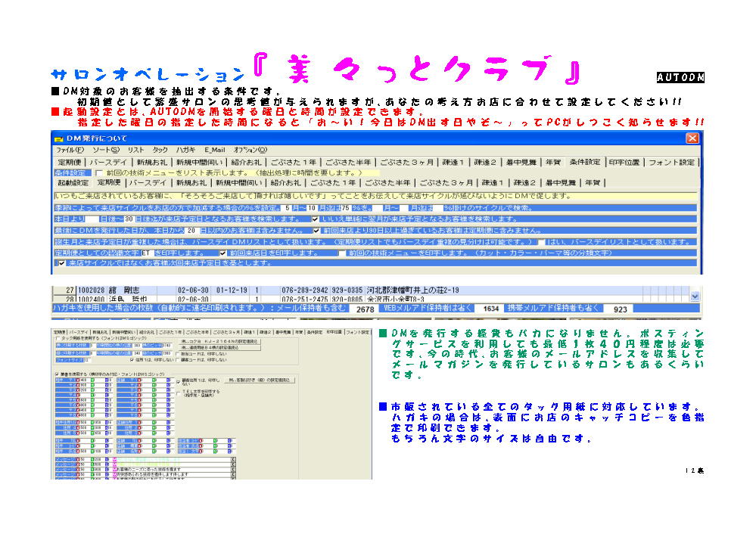Open the ハガキ menu
The image size is (756, 534).
pyautogui.click(x=185, y=151)
